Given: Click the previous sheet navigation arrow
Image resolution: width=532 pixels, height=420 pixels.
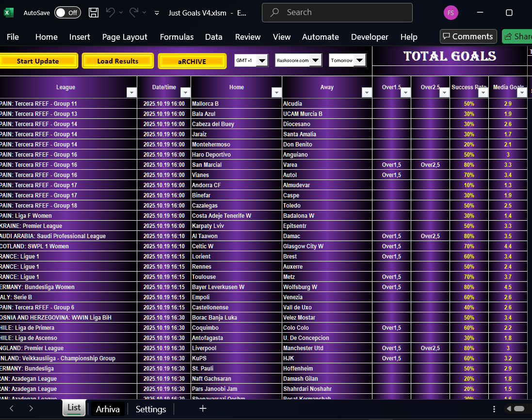Looking at the screenshot, I should point(12,409).
